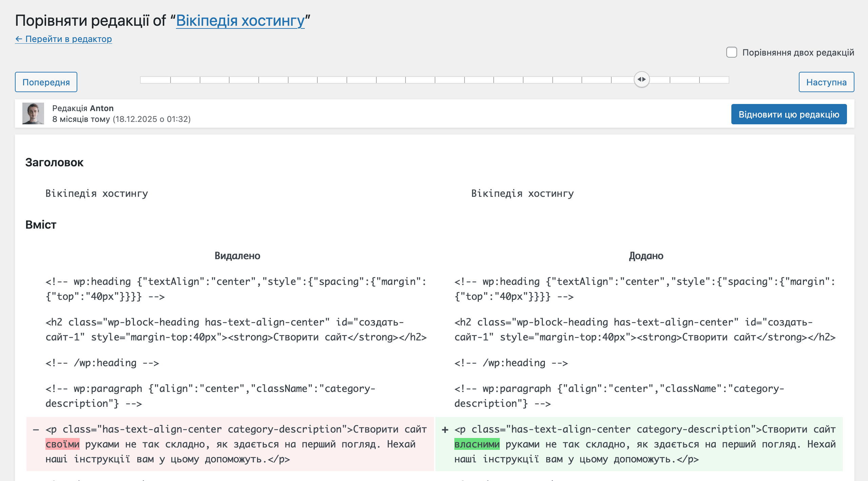Click the wp:paragraph comment in the Видалено column
Viewport: 868px width, 481px height.
tap(210, 396)
